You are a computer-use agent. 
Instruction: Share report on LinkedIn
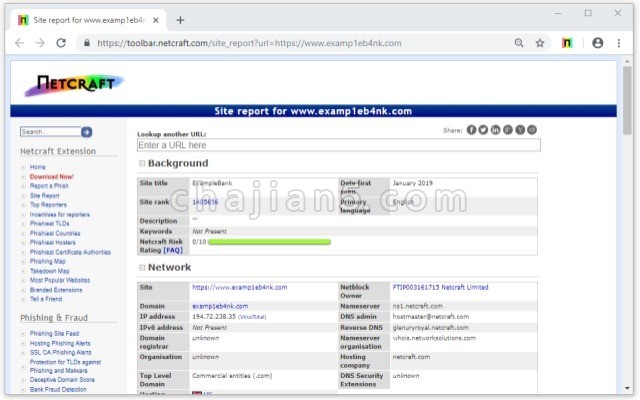tap(496, 130)
